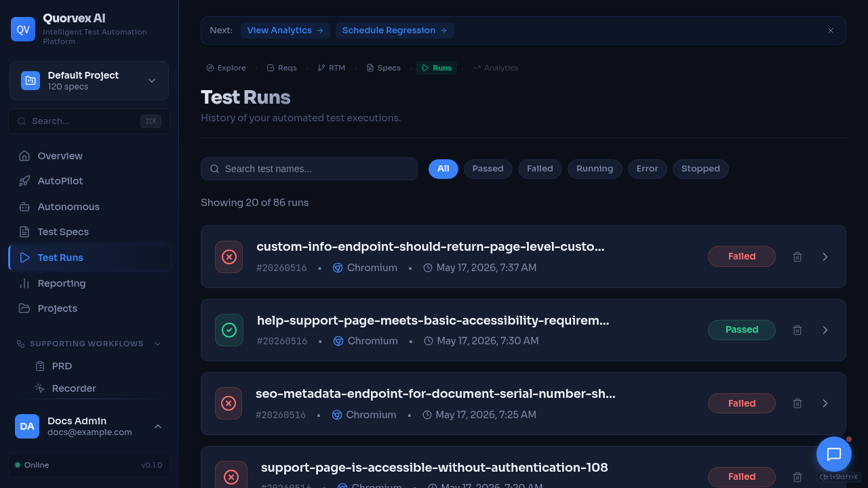Click the Passed badge on help-support-page run

click(x=742, y=330)
